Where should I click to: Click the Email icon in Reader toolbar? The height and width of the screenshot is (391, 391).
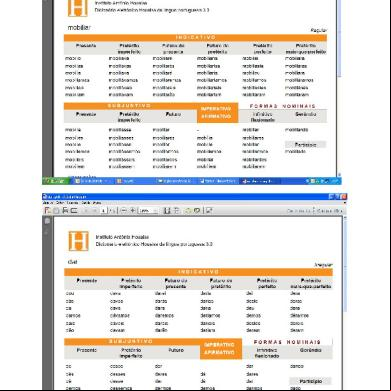coord(74,210)
